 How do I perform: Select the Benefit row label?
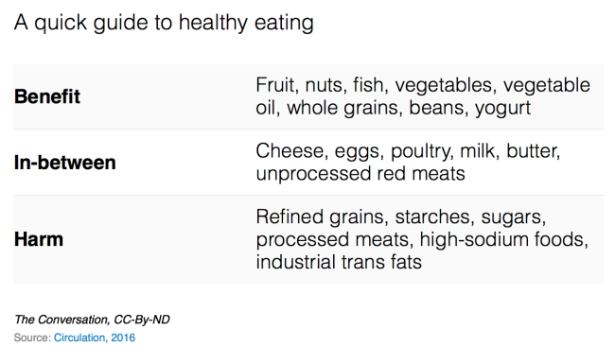click(47, 96)
